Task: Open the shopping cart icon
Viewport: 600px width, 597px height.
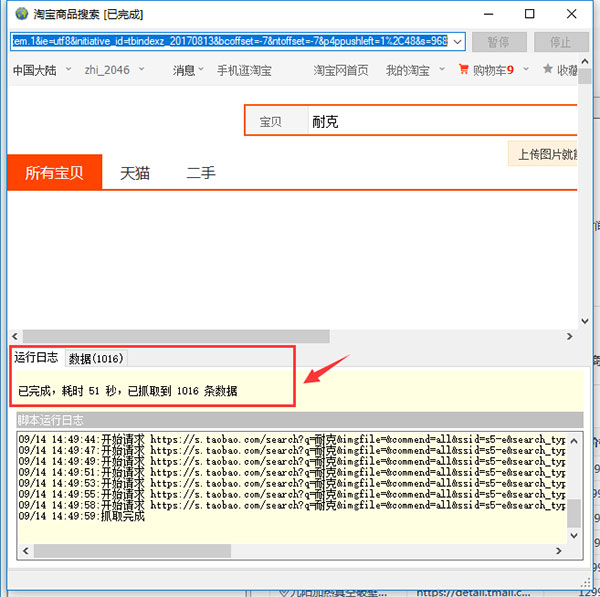Action: pyautogui.click(x=463, y=69)
